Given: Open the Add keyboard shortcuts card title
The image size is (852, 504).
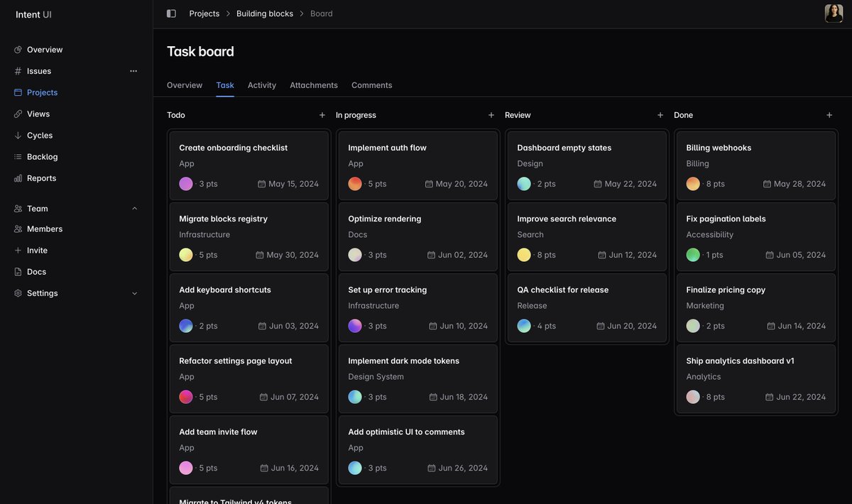Looking at the screenshot, I should pyautogui.click(x=225, y=290).
